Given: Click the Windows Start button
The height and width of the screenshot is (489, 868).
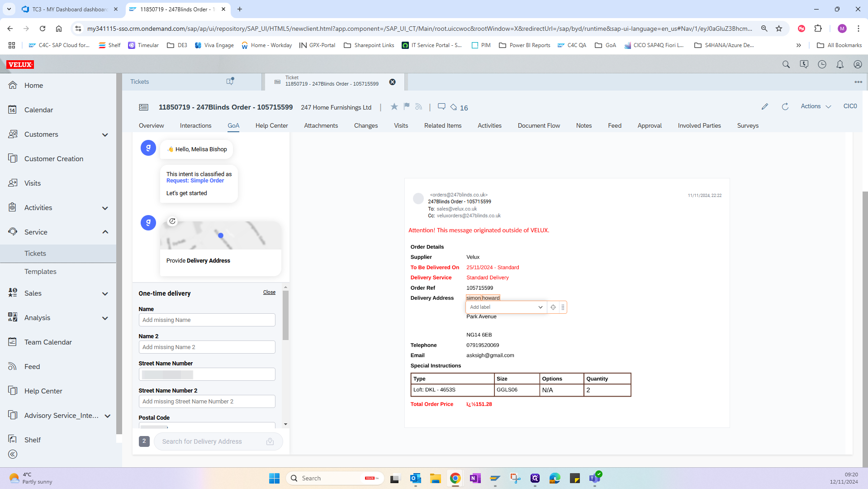Looking at the screenshot, I should (x=274, y=478).
